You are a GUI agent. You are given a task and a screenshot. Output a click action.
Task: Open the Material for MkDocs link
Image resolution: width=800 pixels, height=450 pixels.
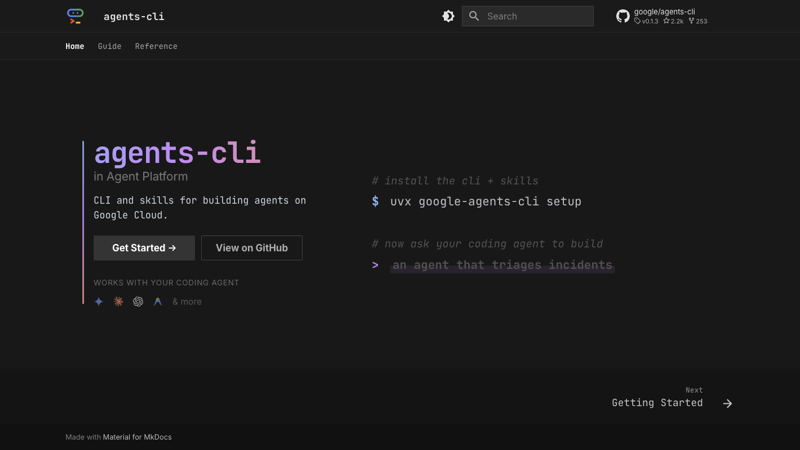[137, 437]
